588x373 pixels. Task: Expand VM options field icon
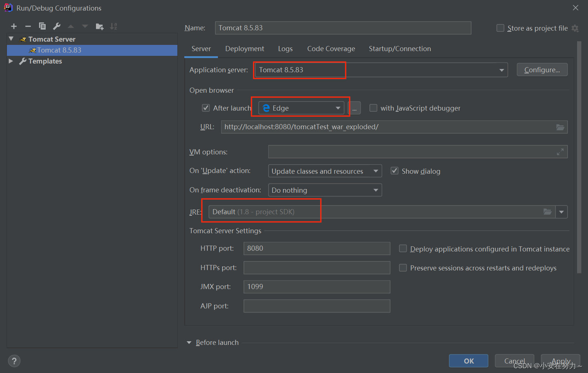(x=560, y=152)
